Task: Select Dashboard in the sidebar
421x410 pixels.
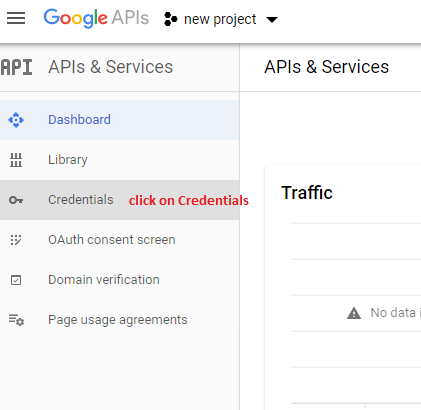Action: (120, 120)
